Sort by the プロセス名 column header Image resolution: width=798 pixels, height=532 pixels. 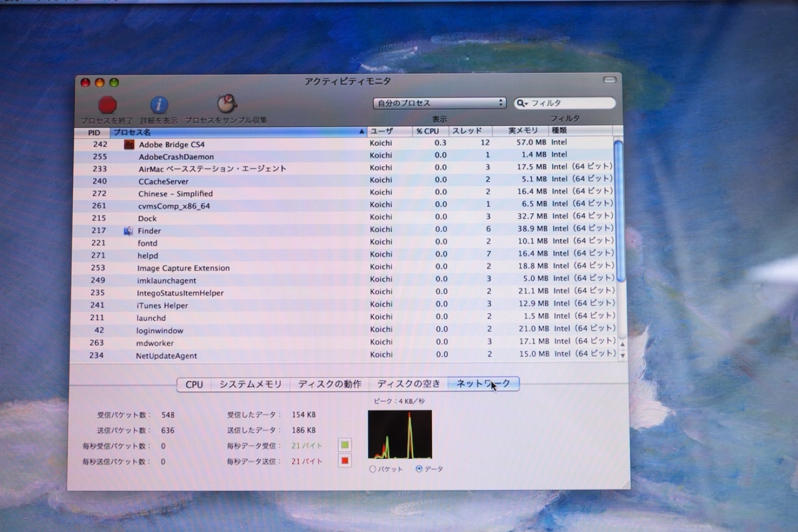tap(238, 132)
